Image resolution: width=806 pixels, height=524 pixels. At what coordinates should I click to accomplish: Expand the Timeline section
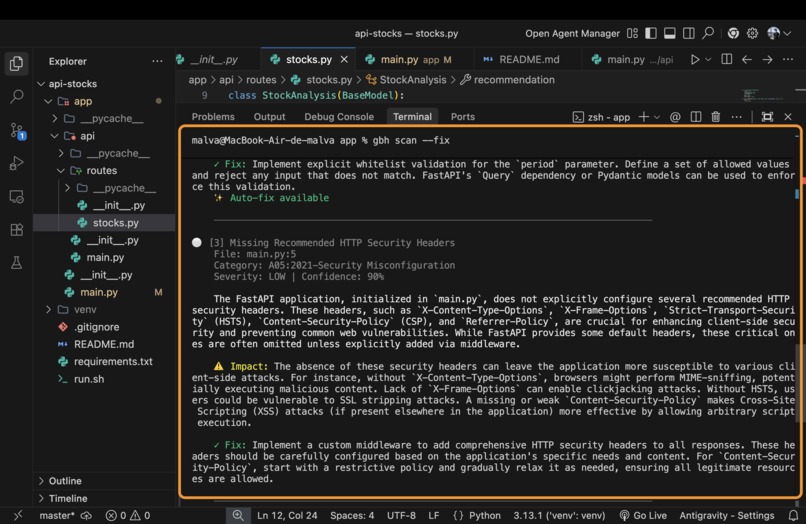[x=104, y=498]
